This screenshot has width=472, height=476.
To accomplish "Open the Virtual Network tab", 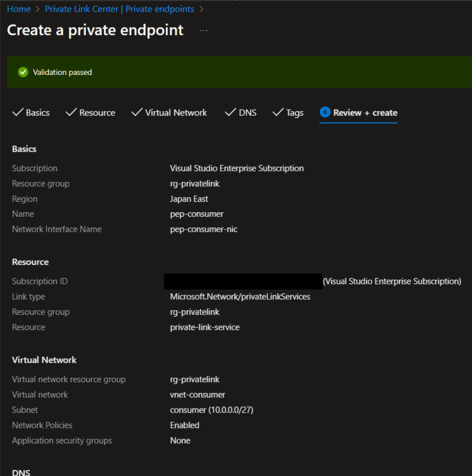I will (x=176, y=112).
